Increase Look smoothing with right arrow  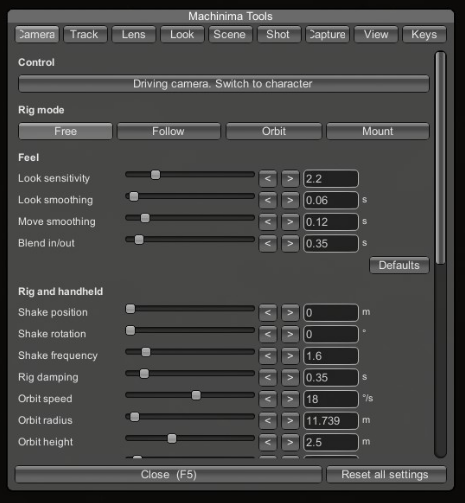(x=290, y=200)
